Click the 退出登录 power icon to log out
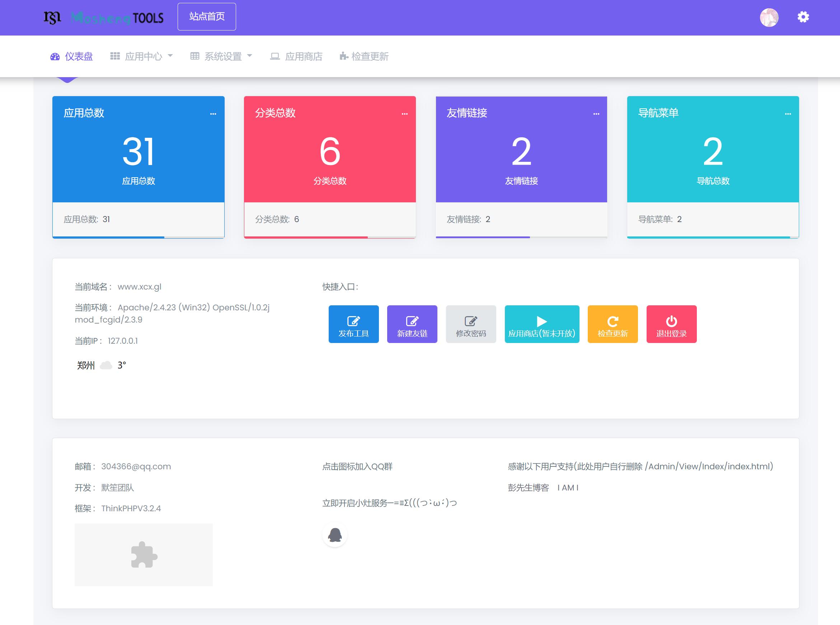 click(671, 321)
